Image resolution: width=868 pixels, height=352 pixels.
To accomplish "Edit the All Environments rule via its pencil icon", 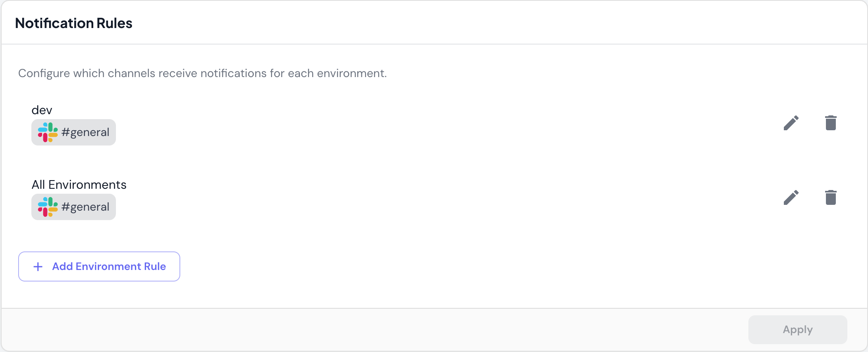I will pos(791,197).
